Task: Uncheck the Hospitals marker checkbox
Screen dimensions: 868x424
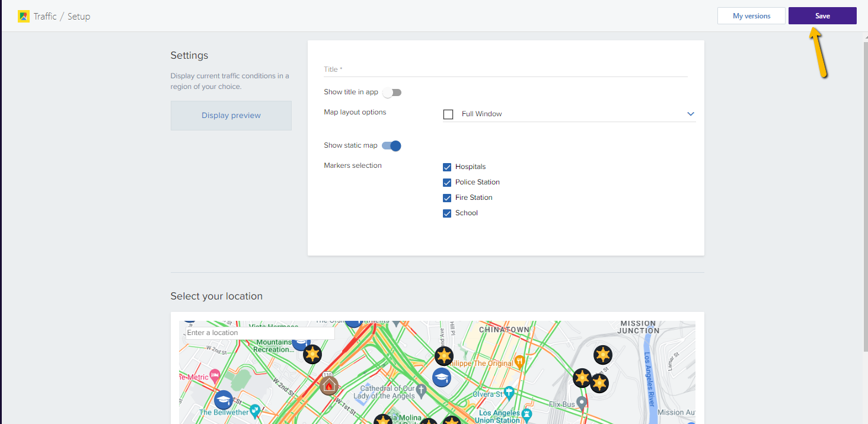Action: coord(448,167)
